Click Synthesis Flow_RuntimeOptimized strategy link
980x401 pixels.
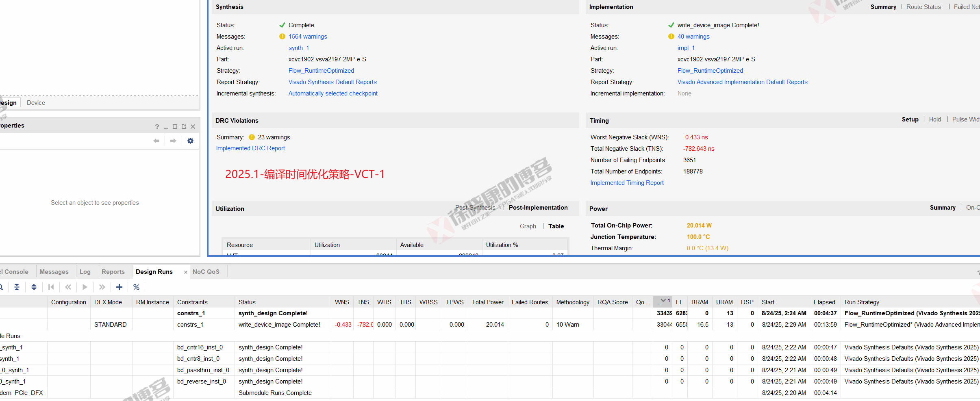321,71
